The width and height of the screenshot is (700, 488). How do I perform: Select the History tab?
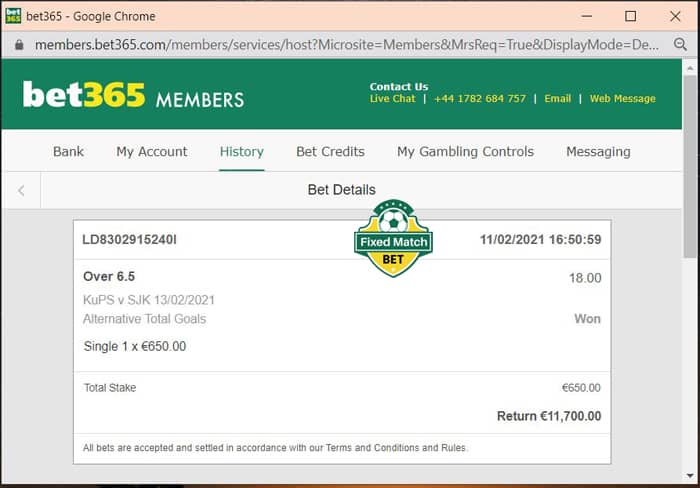tap(242, 152)
